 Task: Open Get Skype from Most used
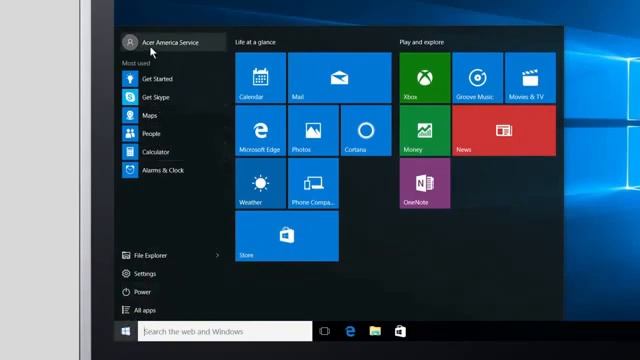173,97
